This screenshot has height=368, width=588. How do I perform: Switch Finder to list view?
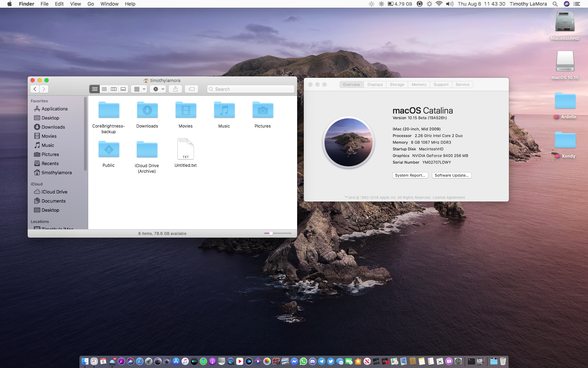(x=104, y=89)
